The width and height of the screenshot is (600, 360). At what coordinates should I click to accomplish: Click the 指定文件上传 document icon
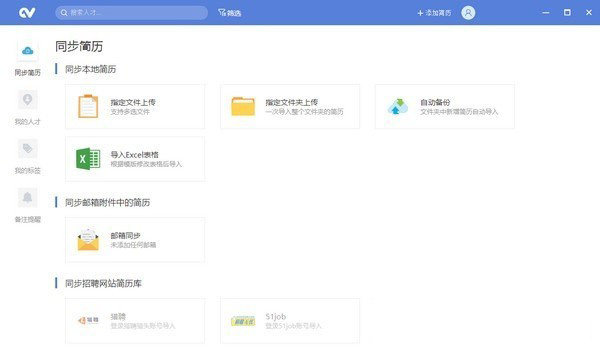click(x=88, y=106)
